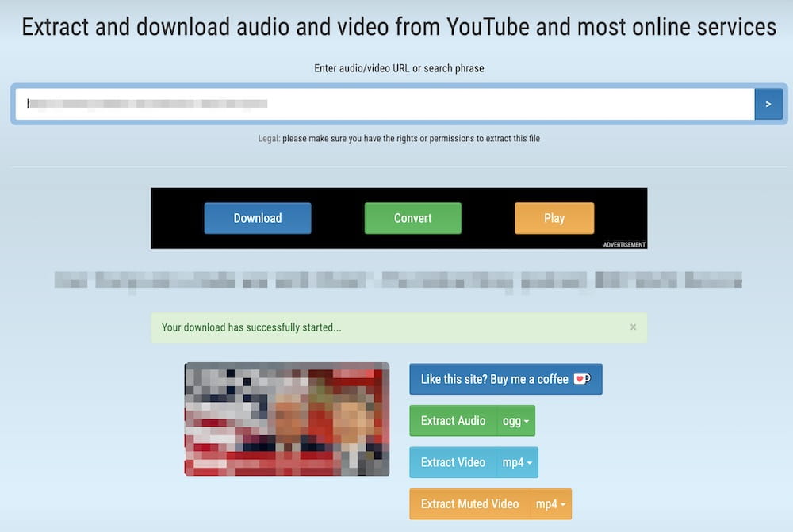
Task: Submit the URL with the arrow button
Action: tap(768, 104)
